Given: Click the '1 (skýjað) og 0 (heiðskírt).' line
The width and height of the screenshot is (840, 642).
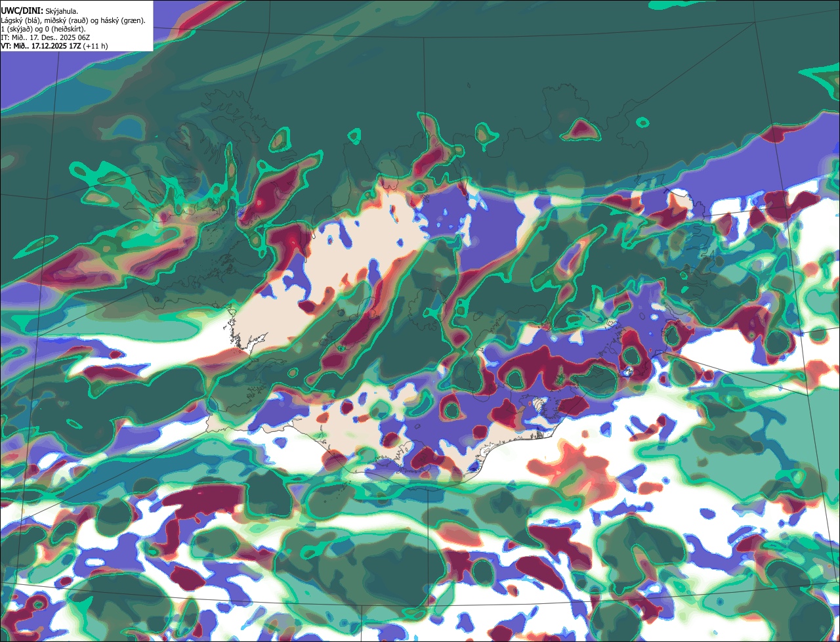Looking at the screenshot, I should [43, 30].
